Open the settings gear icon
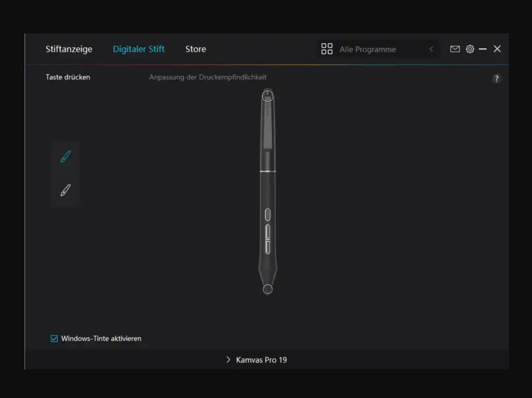Image resolution: width=532 pixels, height=398 pixels. (470, 49)
